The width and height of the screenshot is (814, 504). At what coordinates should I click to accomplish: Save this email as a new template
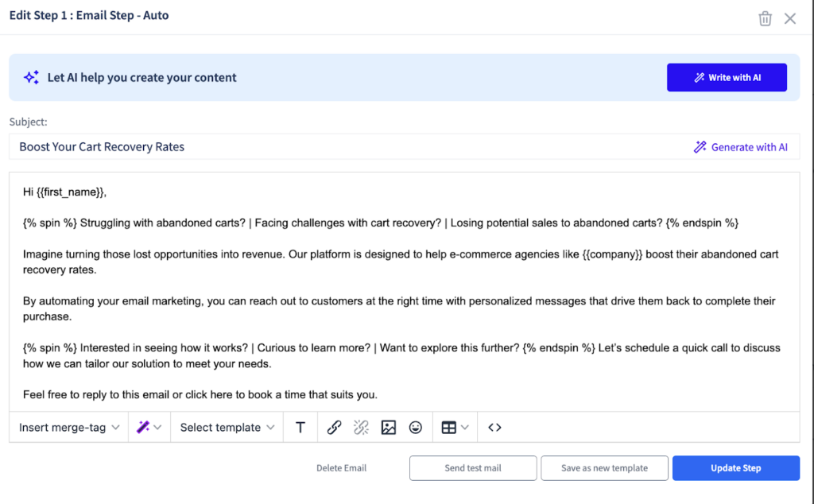pyautogui.click(x=604, y=467)
